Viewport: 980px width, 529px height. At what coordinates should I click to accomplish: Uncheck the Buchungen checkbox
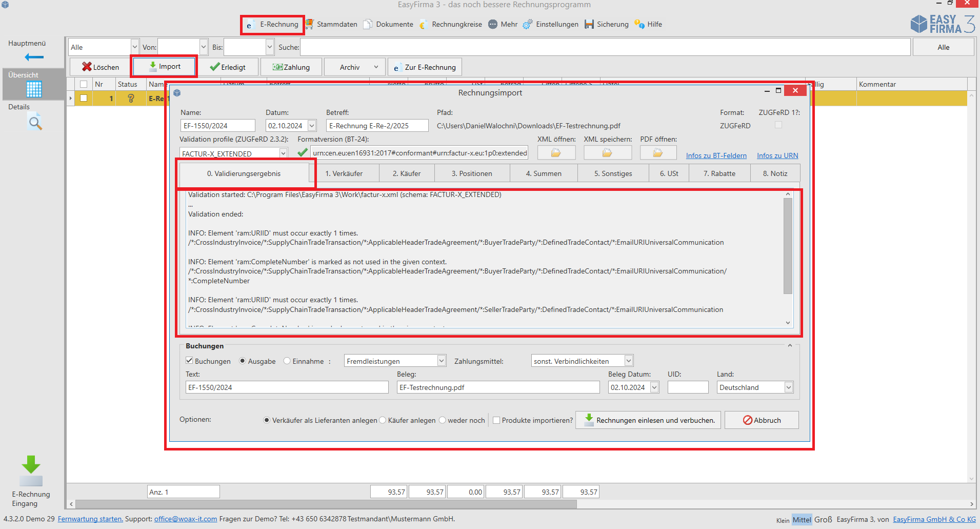click(189, 361)
